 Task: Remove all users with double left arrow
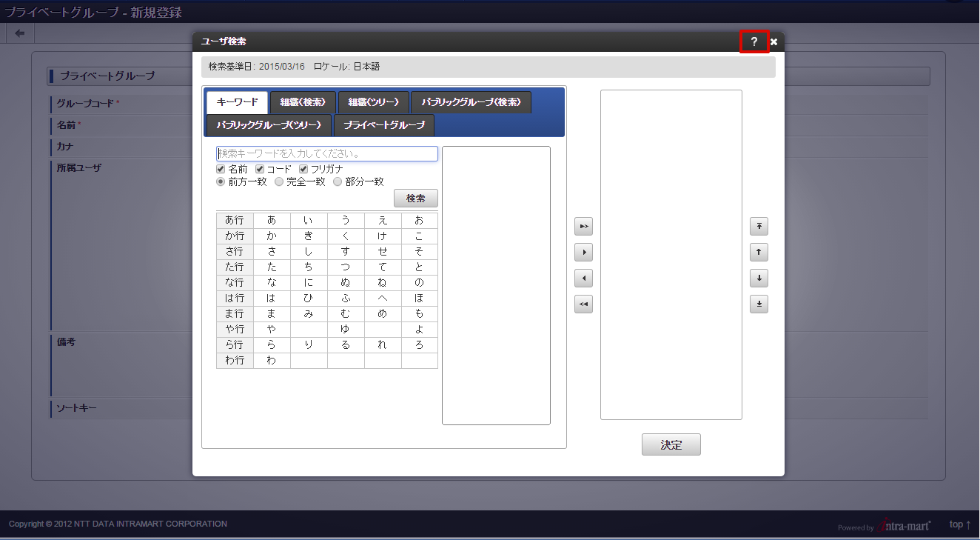[x=583, y=304]
